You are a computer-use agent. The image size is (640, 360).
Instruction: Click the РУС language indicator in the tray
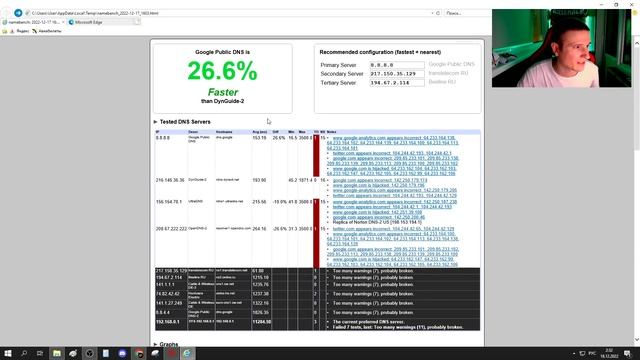click(592, 353)
